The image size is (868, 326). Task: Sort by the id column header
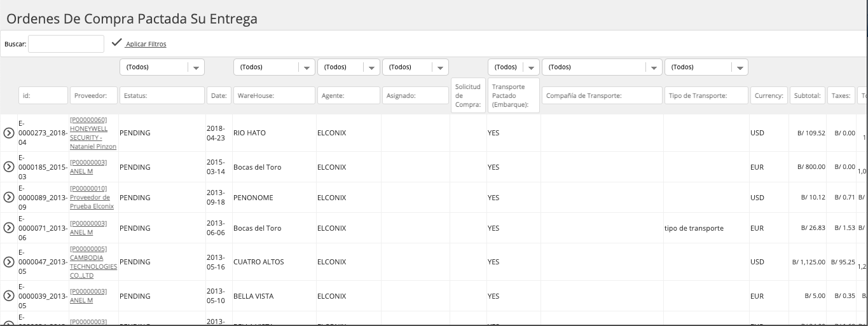pos(43,95)
